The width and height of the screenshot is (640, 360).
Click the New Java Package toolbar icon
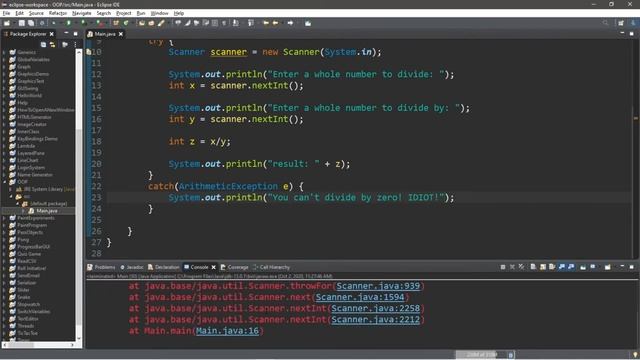[116, 23]
